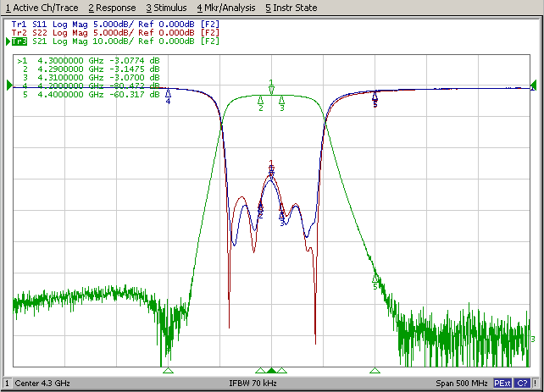Screen dimensions: 544x392
Task: Open the Instr State menu
Action: [x=291, y=8]
